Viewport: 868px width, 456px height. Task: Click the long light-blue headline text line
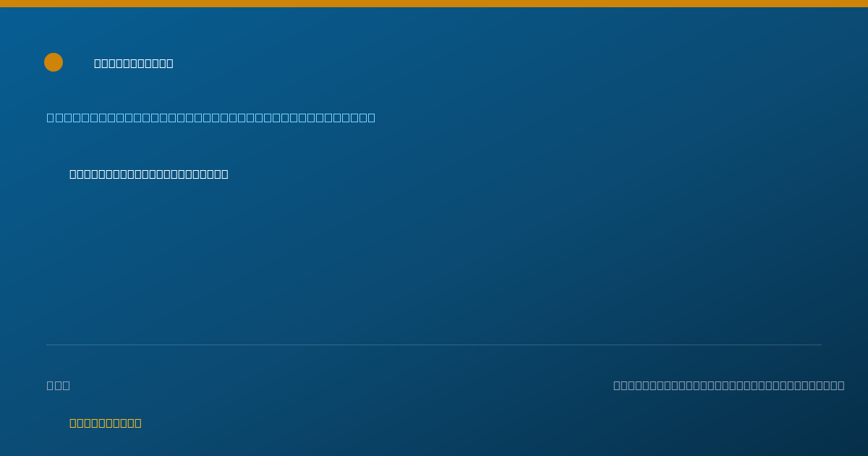click(211, 117)
